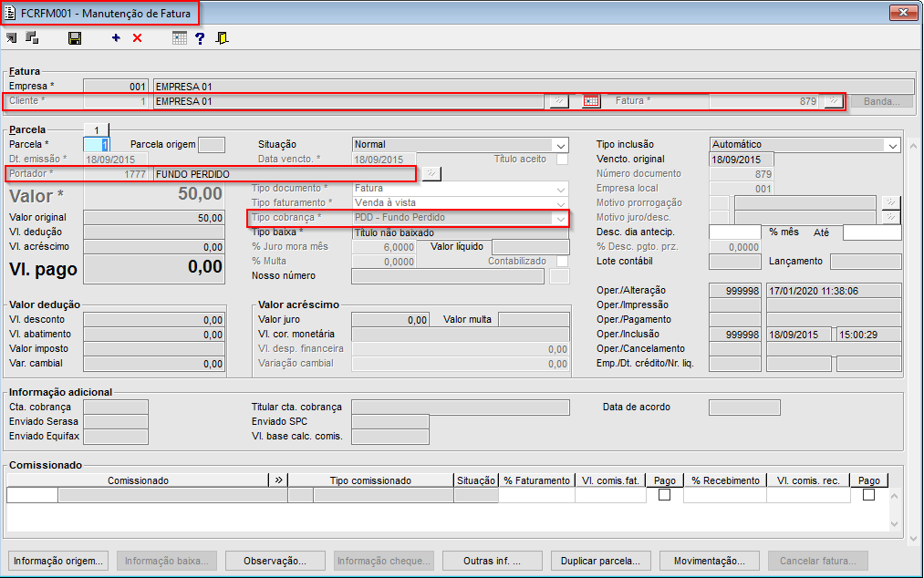Click the overlapping squares toolbar icon

coord(33,37)
